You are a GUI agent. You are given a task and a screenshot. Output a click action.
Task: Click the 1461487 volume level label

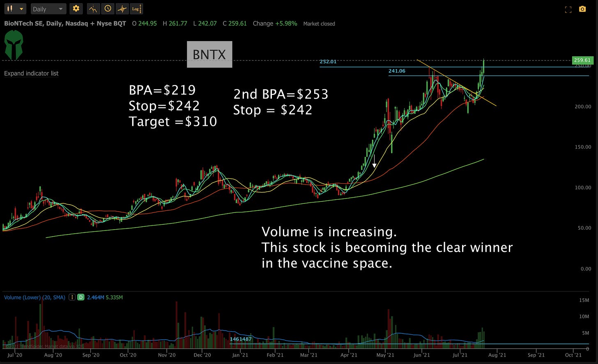(241, 339)
